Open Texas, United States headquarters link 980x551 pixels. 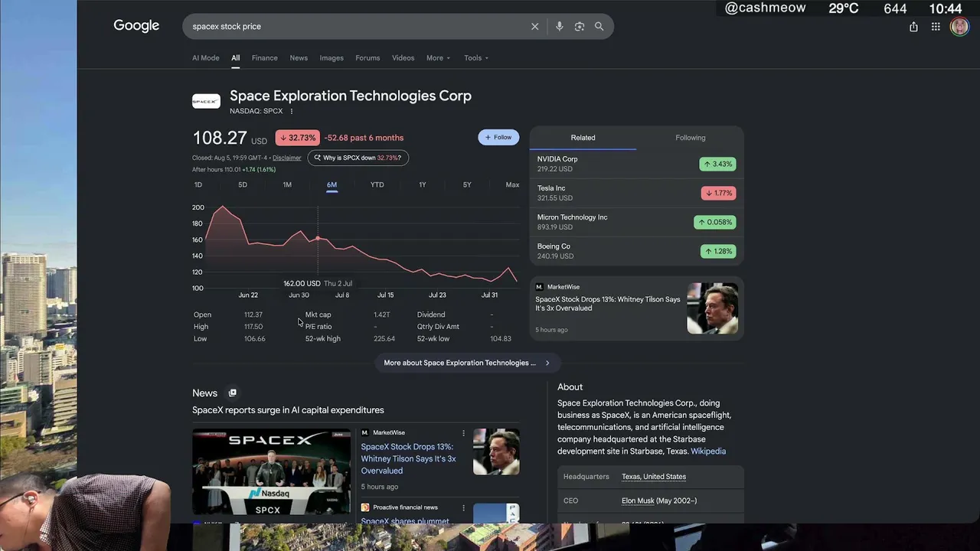(654, 477)
